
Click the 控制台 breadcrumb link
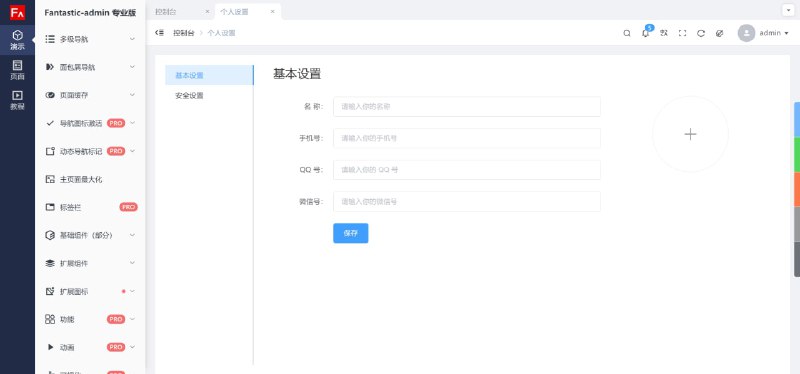point(184,33)
